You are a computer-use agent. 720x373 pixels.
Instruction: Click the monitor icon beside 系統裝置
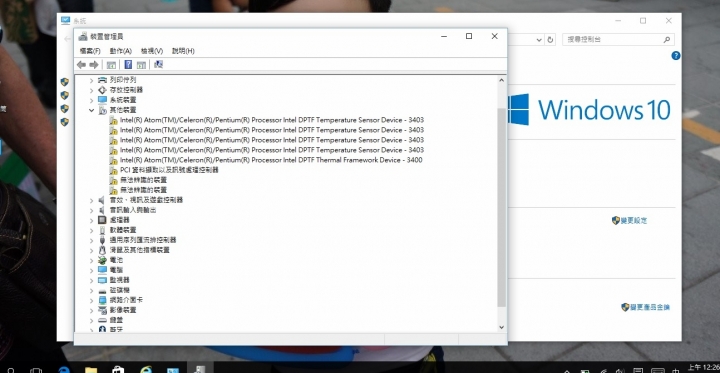pyautogui.click(x=102, y=100)
